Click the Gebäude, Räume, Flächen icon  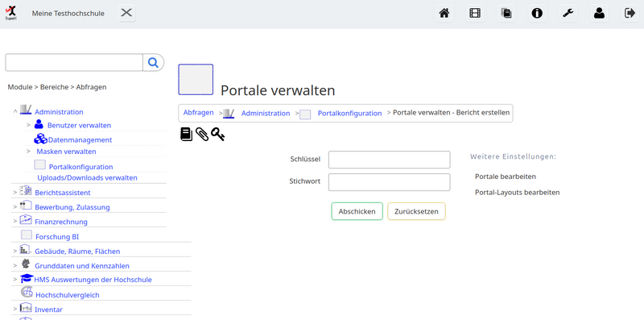click(25, 249)
